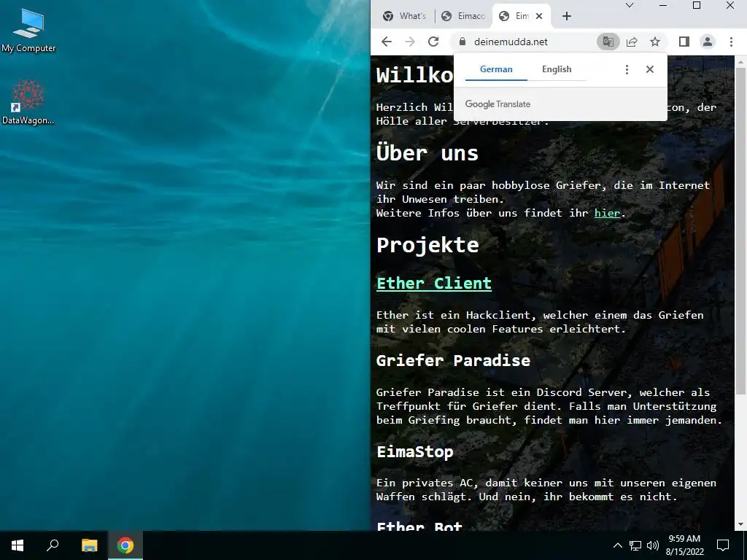Open Chrome three-dot main menu
This screenshot has height=560, width=747.
[x=731, y=42]
